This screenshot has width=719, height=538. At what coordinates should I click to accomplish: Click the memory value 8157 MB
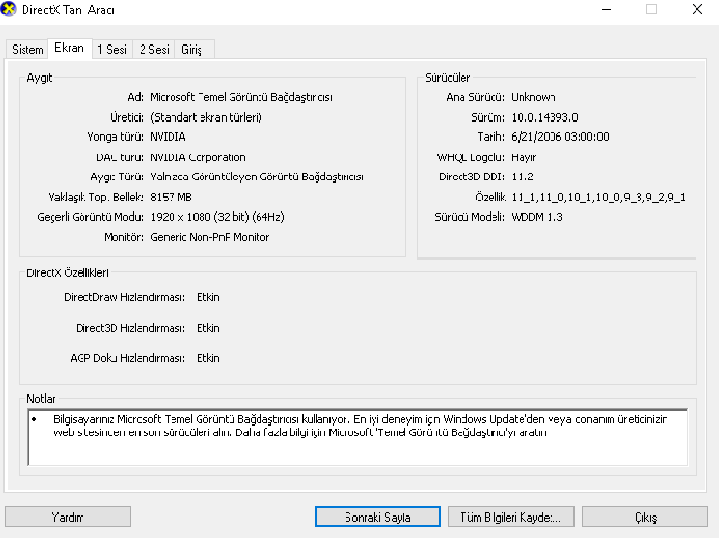[171, 197]
